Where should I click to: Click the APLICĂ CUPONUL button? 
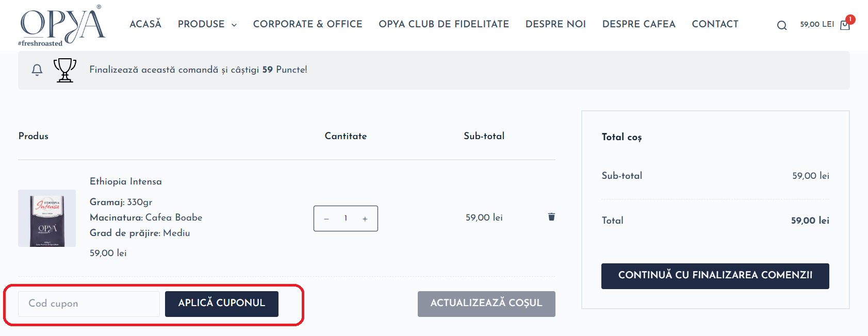coord(221,304)
